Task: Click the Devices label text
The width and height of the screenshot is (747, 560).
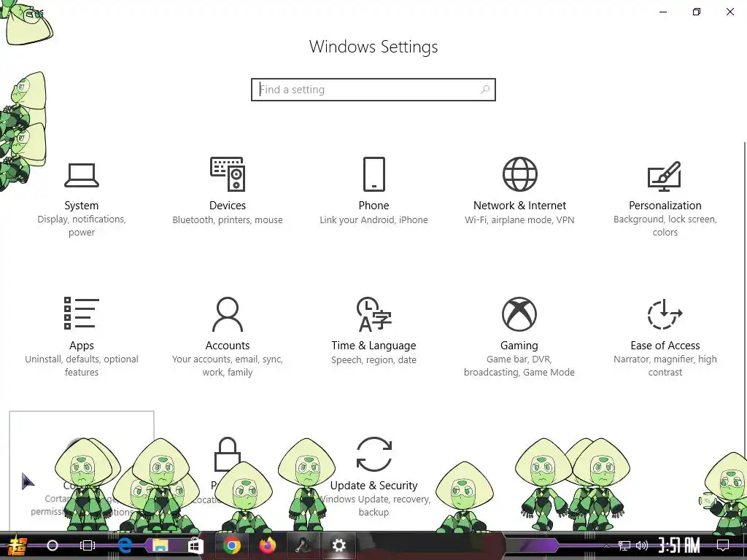Action: tap(228, 205)
